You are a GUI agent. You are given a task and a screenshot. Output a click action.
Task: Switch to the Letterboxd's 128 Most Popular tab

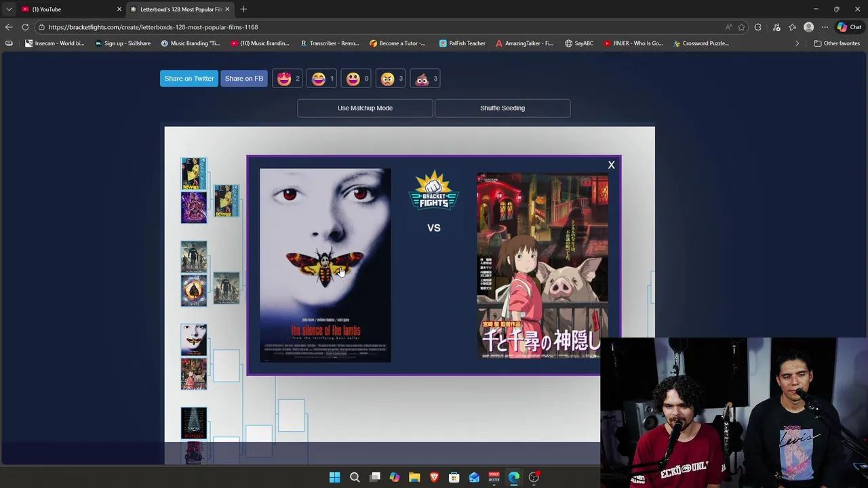coord(180,9)
